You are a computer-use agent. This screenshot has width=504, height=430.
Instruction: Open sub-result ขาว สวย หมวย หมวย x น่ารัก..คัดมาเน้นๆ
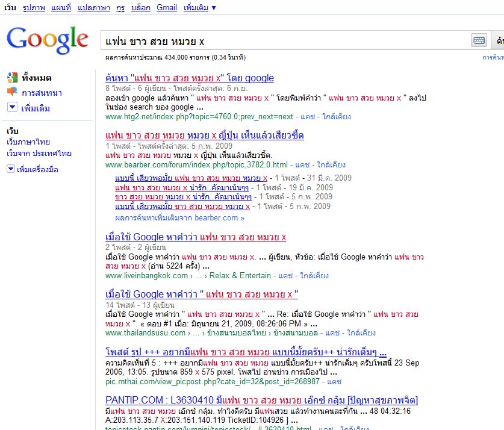[x=183, y=197]
